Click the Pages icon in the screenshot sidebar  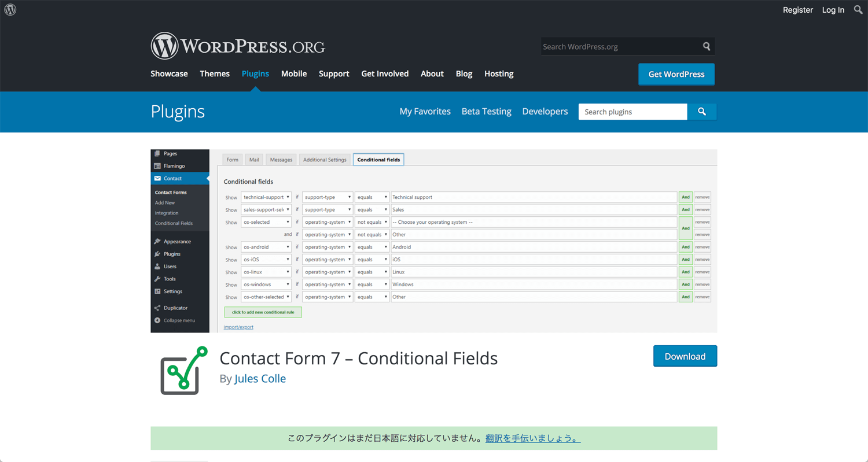pyautogui.click(x=157, y=154)
